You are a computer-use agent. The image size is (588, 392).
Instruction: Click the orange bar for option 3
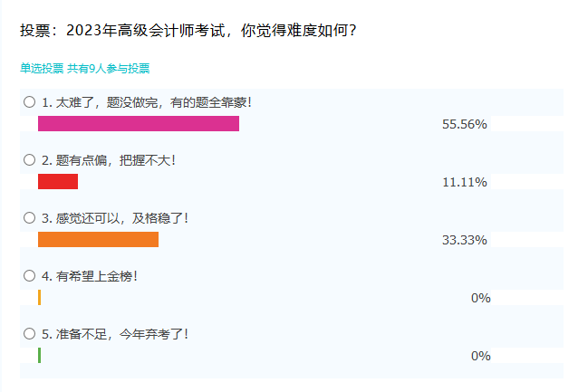[98, 240]
